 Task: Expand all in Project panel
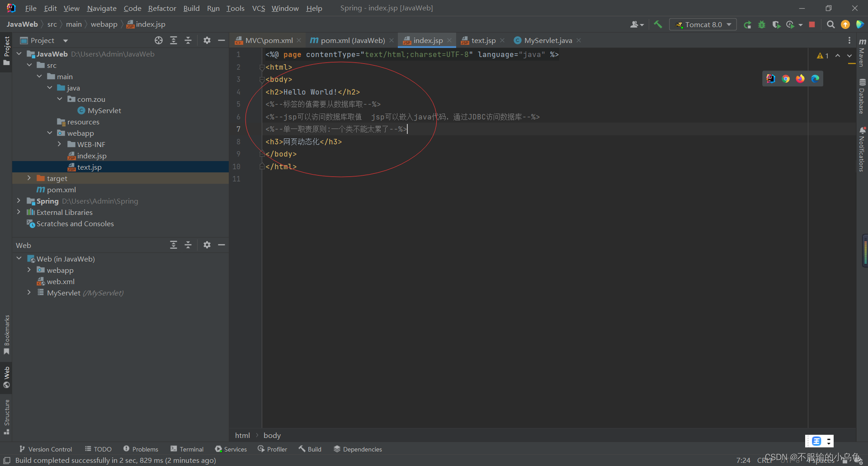point(174,40)
